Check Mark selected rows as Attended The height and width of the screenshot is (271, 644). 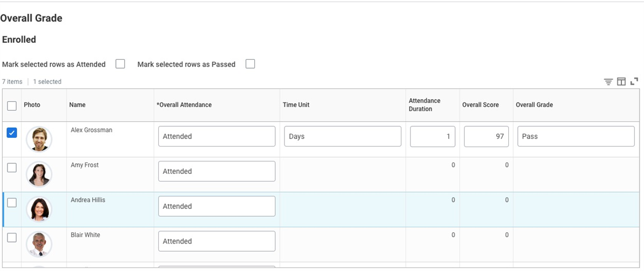pos(120,64)
